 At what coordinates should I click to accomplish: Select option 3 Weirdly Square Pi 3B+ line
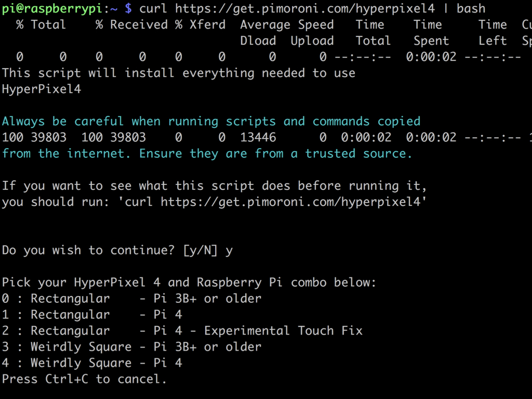coord(131,347)
